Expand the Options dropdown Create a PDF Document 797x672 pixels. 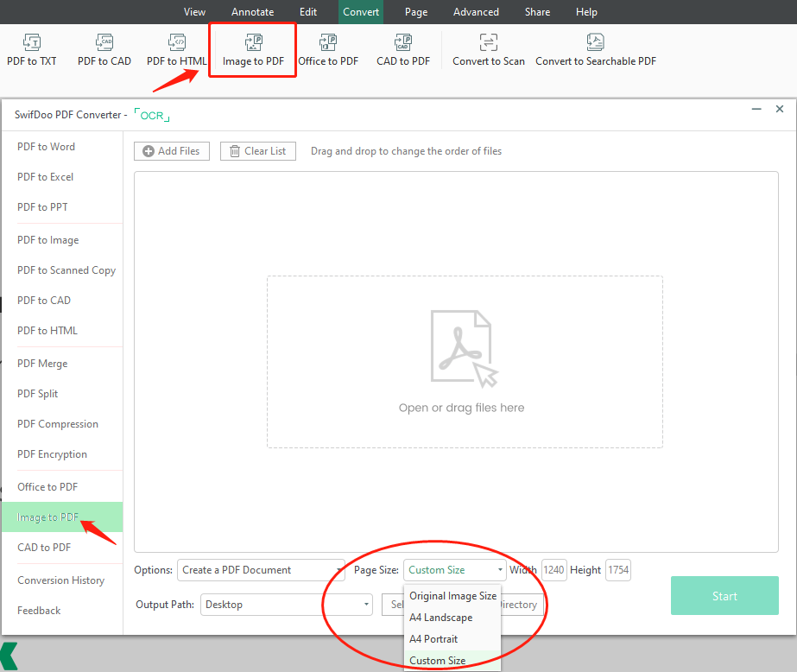(x=261, y=570)
